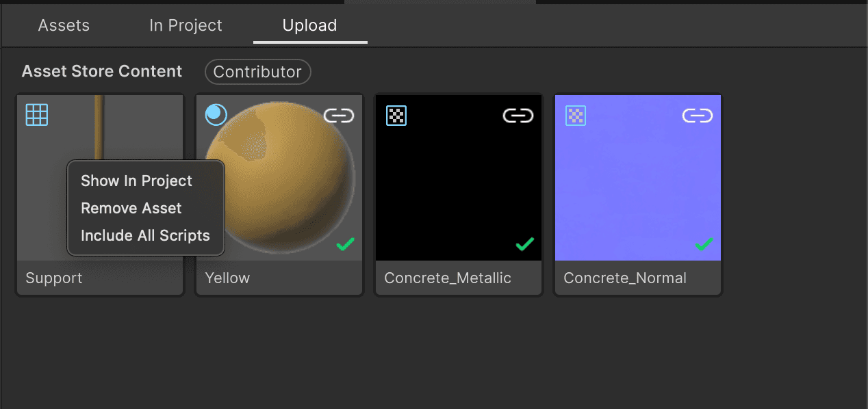868x409 pixels.
Task: Click the Contributor button
Action: [257, 72]
